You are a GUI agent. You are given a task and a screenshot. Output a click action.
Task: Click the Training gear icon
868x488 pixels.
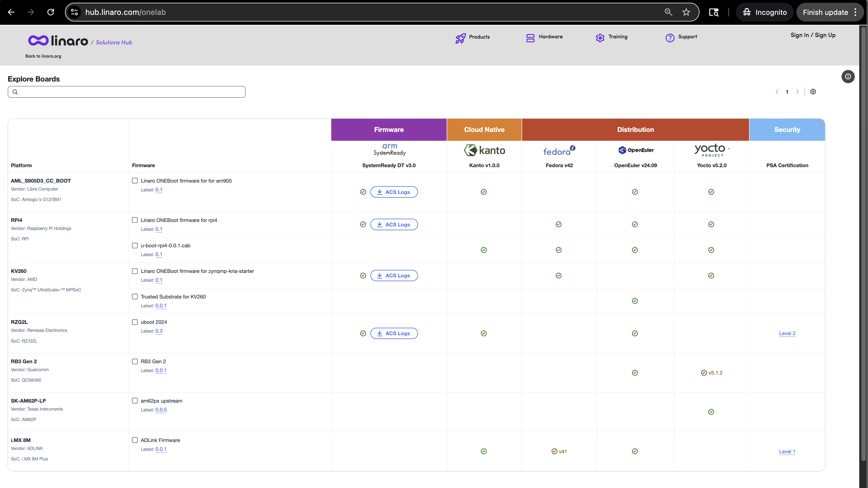point(600,38)
